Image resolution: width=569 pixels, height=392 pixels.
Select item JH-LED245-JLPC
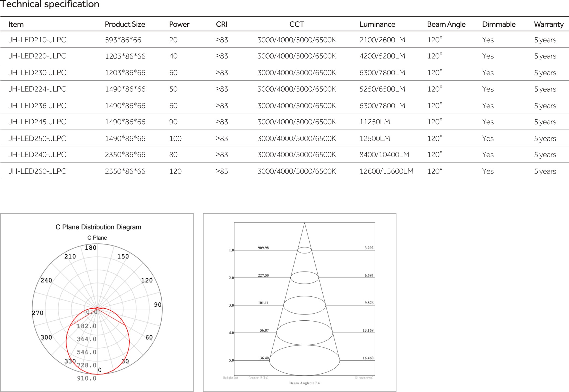(x=37, y=122)
